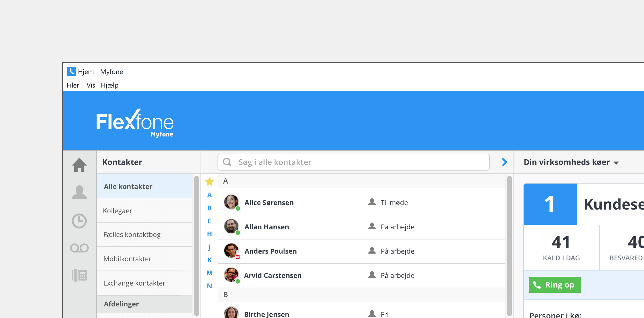Select Exchange kontakter group
Viewport: 644px width, 318px height.
(144, 283)
